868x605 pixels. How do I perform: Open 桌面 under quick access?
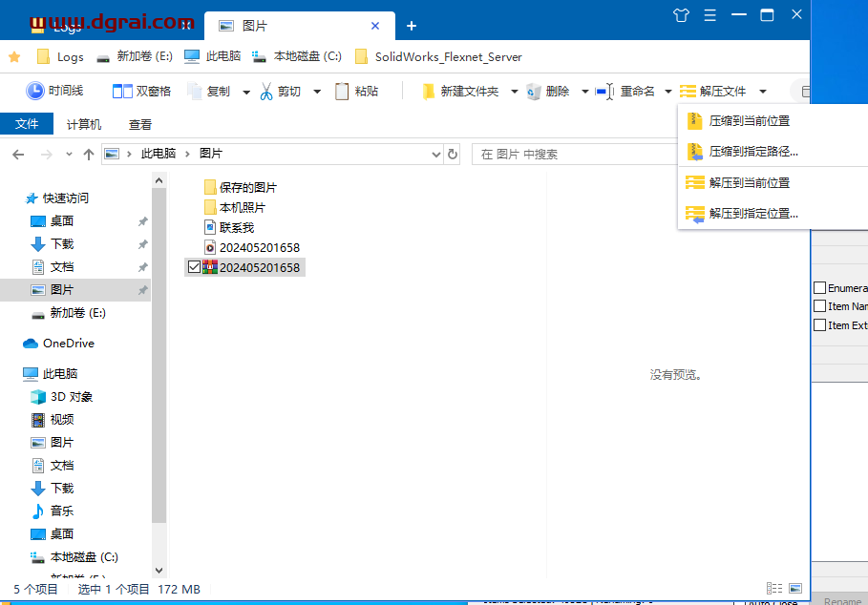pos(52,221)
